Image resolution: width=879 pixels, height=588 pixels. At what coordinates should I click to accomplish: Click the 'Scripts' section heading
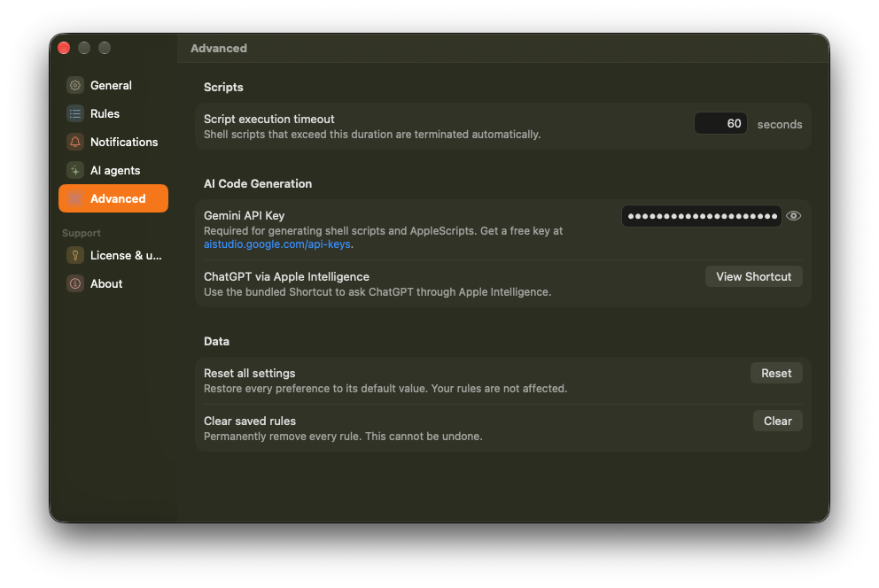click(x=223, y=87)
